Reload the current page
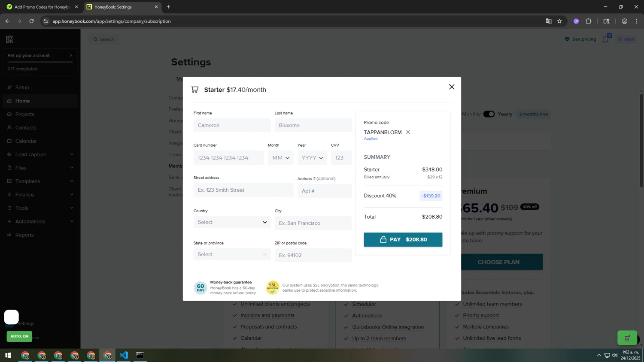The width and height of the screenshot is (644, 362). pyautogui.click(x=31, y=21)
